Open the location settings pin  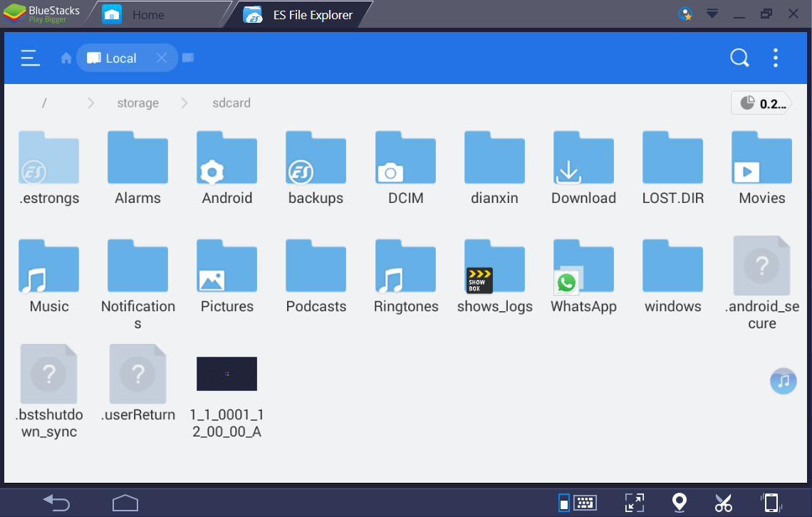[x=679, y=503]
